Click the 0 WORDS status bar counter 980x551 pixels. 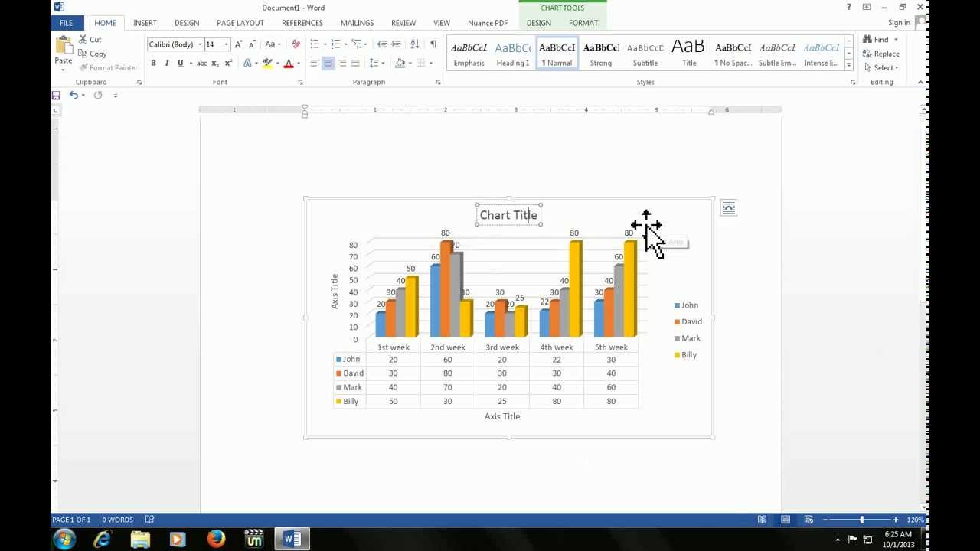117,520
